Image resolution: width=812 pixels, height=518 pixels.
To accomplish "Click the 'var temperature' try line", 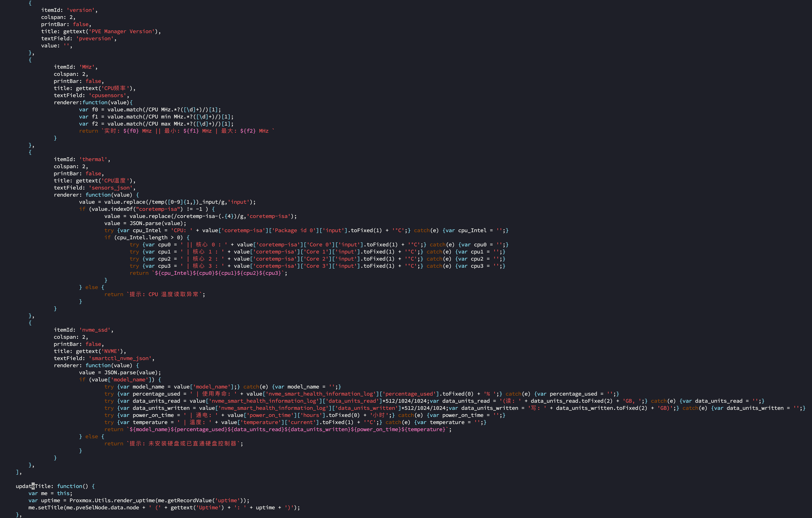I will pos(295,422).
